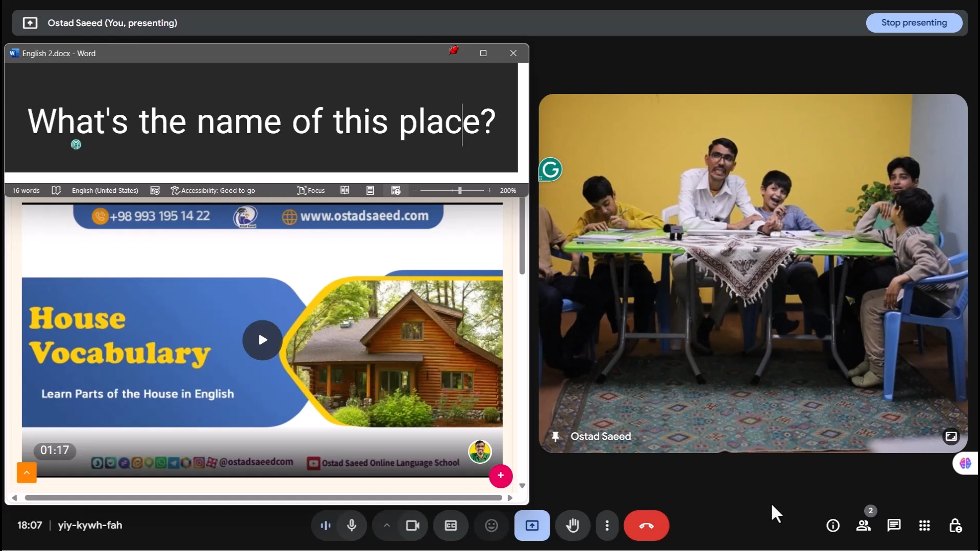The width and height of the screenshot is (980, 551).
Task: Click the red pin icon in Word title bar
Action: click(x=453, y=51)
